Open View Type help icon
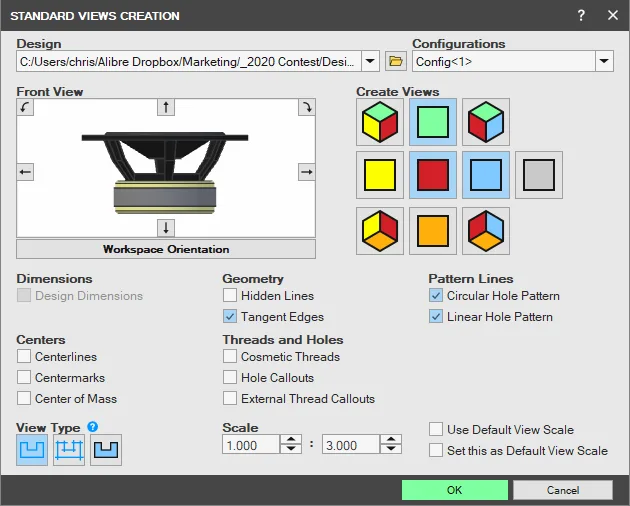Screen dimensions: 630x506 tap(93, 427)
